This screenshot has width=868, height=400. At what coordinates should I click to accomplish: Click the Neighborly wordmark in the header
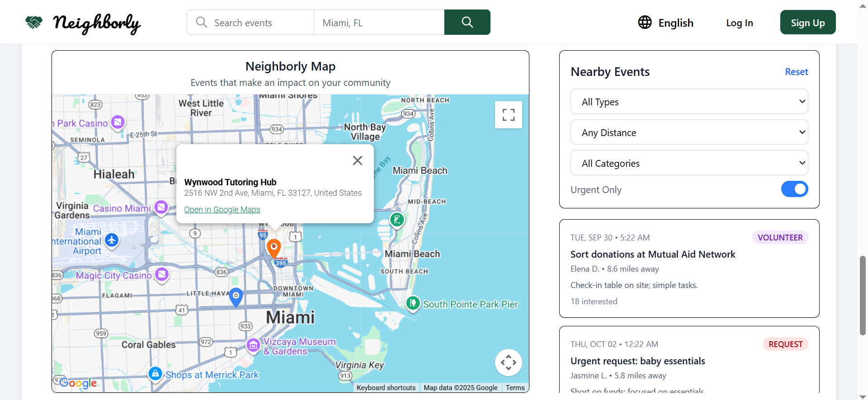point(97,23)
